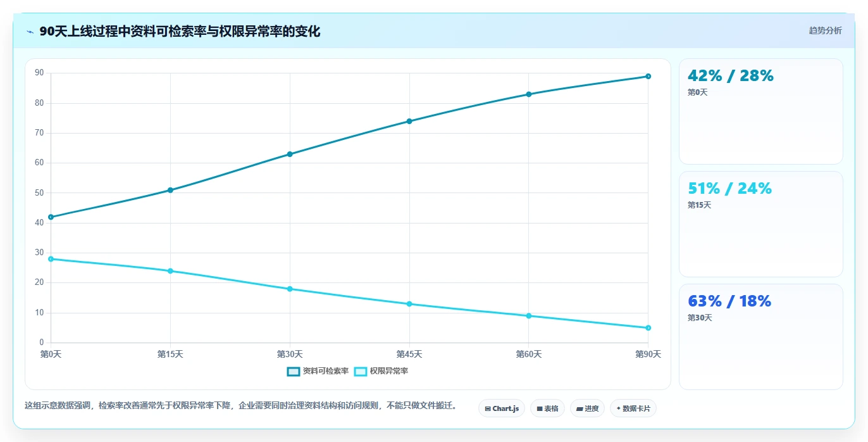Click the y-axis value 90

coord(39,73)
